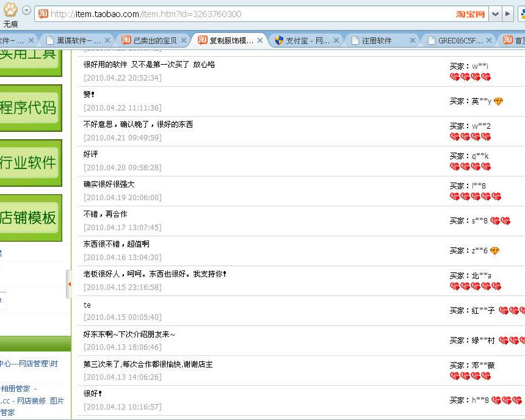
Task: Click review text 东西很不错，超值啊
Action: (116, 244)
